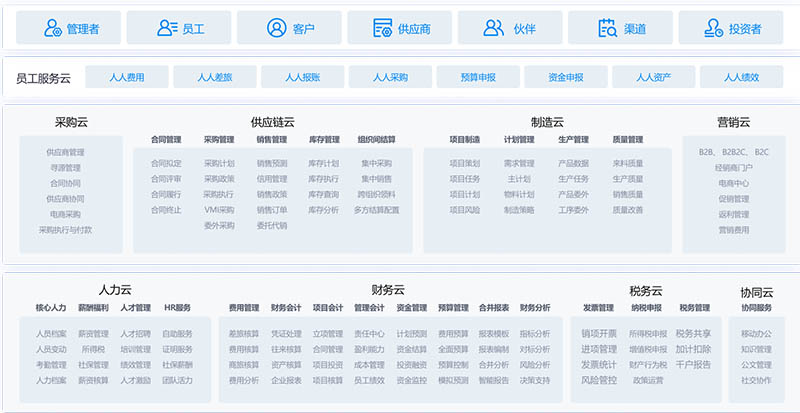Click 供应商管理 under 采购云
This screenshot has width=800, height=413.
[x=66, y=153]
